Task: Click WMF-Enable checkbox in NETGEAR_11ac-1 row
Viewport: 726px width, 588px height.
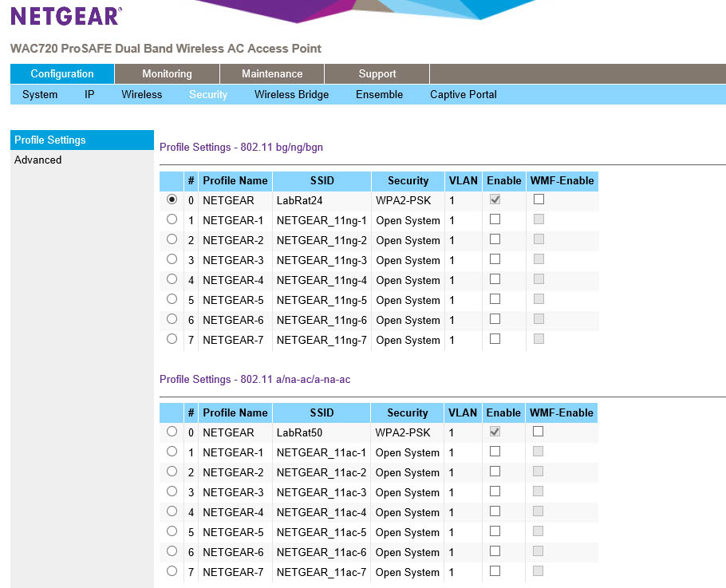Action: [538, 451]
